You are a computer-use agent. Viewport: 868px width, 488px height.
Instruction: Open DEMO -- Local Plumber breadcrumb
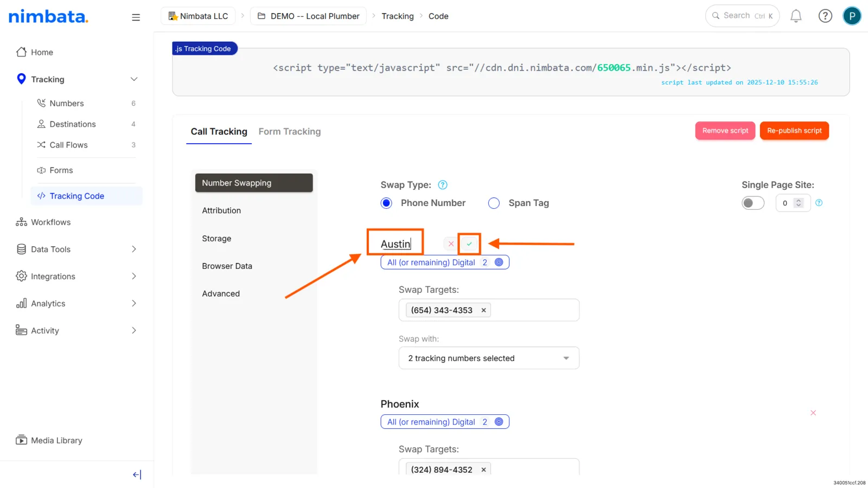point(308,16)
